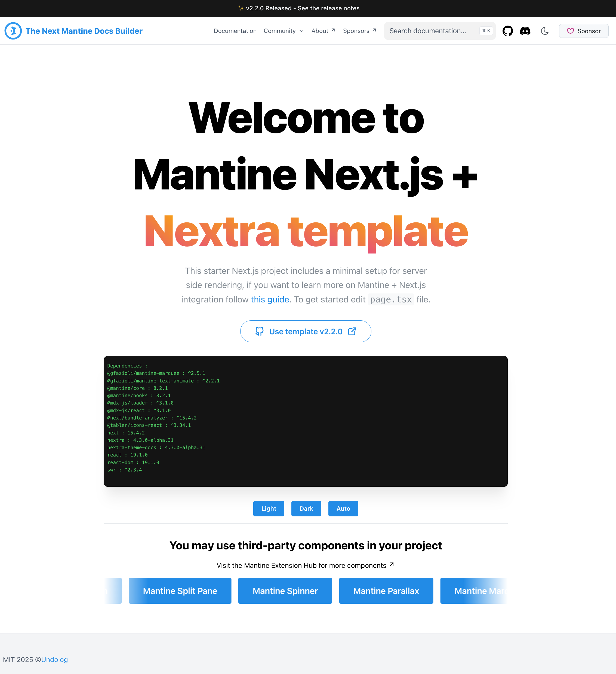Click 'swr : ^2.3.4' line
Screen dimensions: 616x674
(124, 470)
